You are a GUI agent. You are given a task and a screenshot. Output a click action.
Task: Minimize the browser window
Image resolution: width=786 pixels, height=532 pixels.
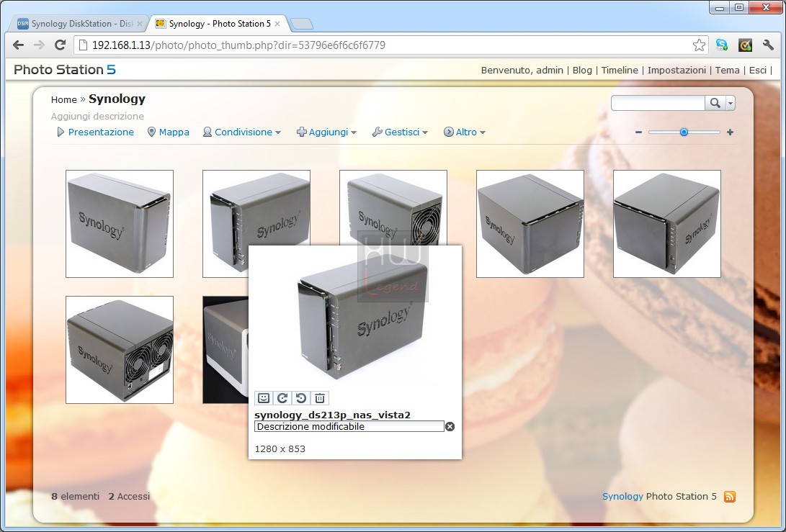coord(720,7)
